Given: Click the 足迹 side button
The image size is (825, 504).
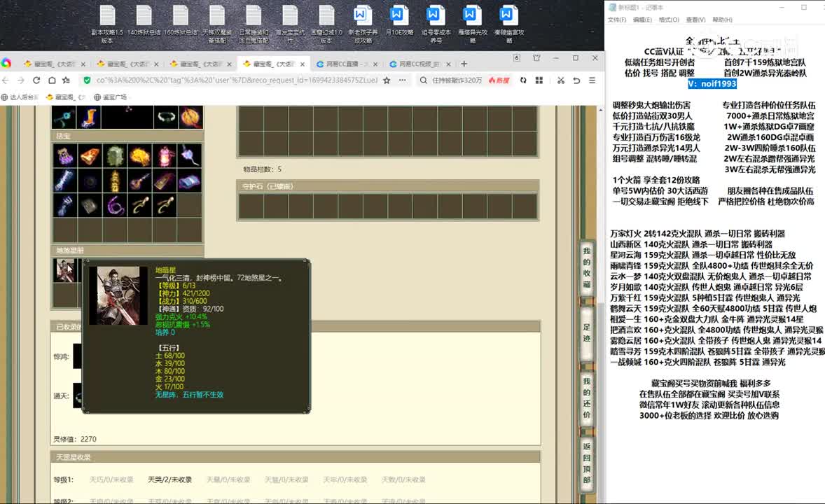Looking at the screenshot, I should (x=587, y=332).
